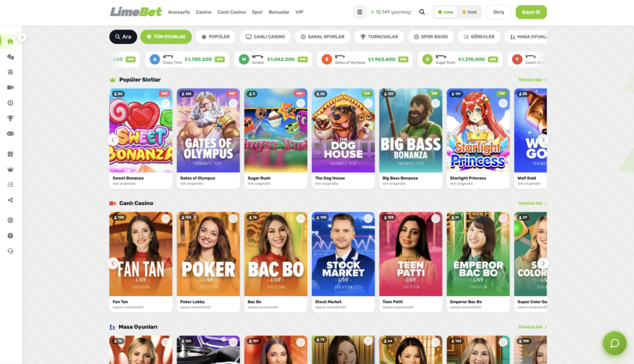Select the GÖREVLER category tab

(479, 37)
